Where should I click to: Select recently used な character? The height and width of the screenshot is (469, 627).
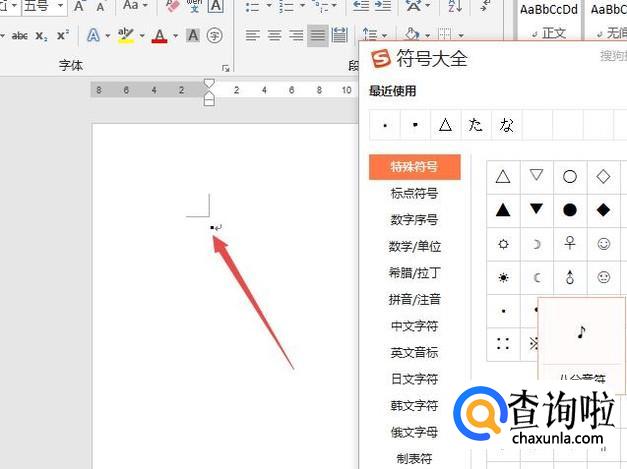click(x=507, y=125)
